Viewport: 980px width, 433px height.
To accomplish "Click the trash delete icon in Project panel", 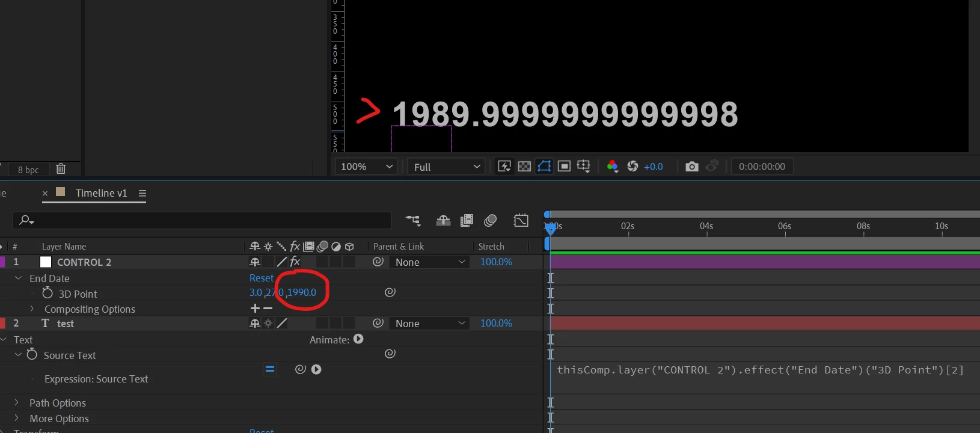I will pos(61,169).
